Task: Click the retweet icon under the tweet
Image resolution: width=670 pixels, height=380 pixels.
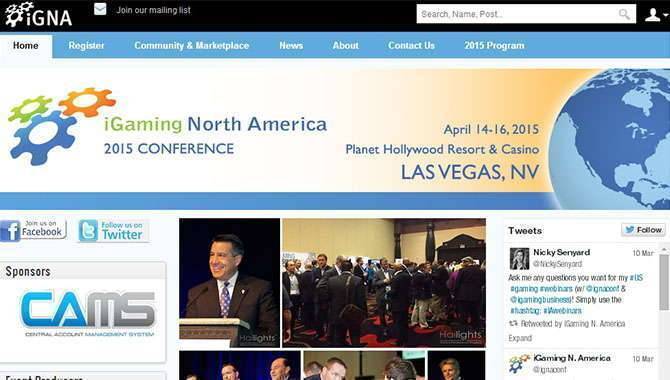Action: point(513,324)
